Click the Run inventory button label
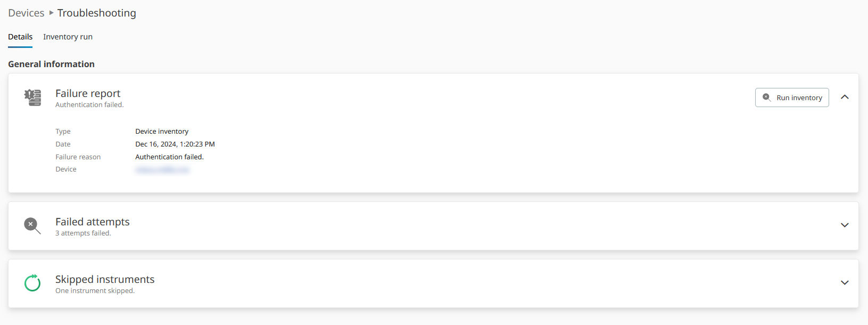The image size is (868, 325). coord(799,98)
